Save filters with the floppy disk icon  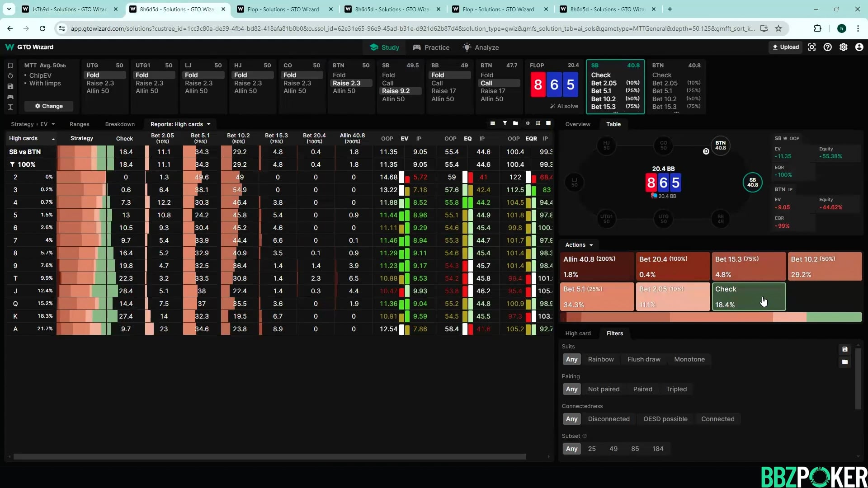[844, 349]
